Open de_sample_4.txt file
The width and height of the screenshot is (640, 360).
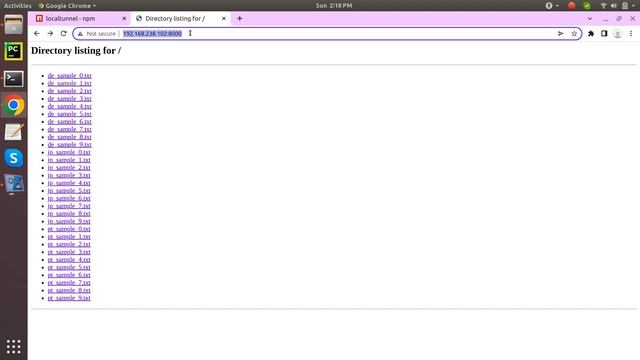point(69,106)
